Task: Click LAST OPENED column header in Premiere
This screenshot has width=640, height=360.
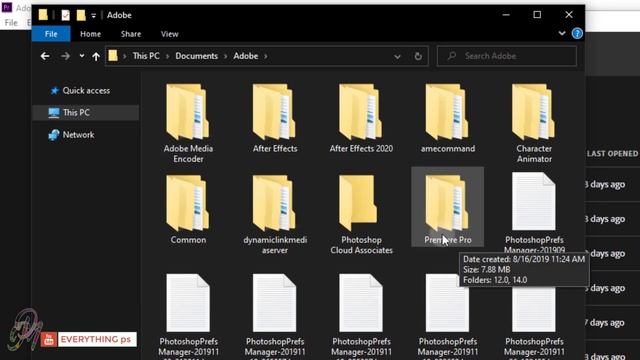Action: [612, 154]
